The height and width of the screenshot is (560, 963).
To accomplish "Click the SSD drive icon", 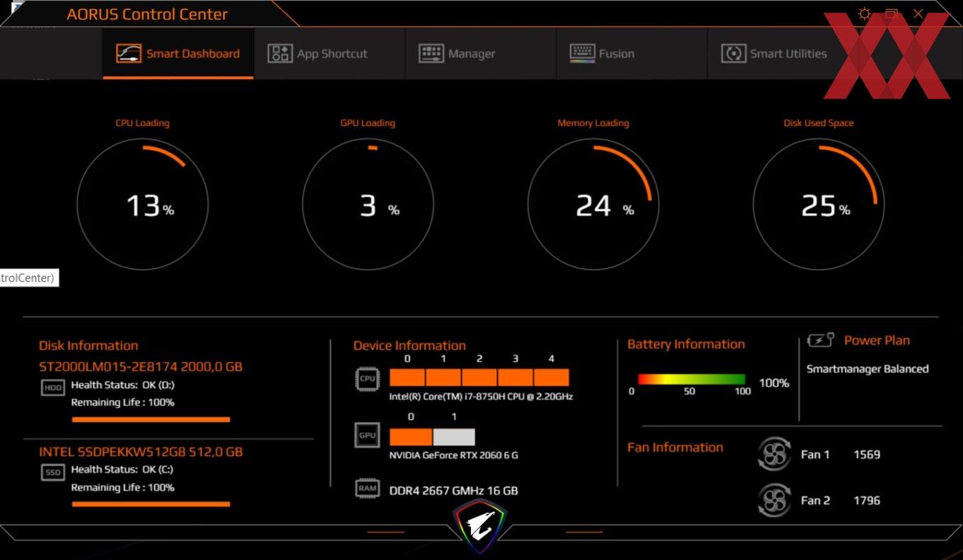I will [x=53, y=472].
